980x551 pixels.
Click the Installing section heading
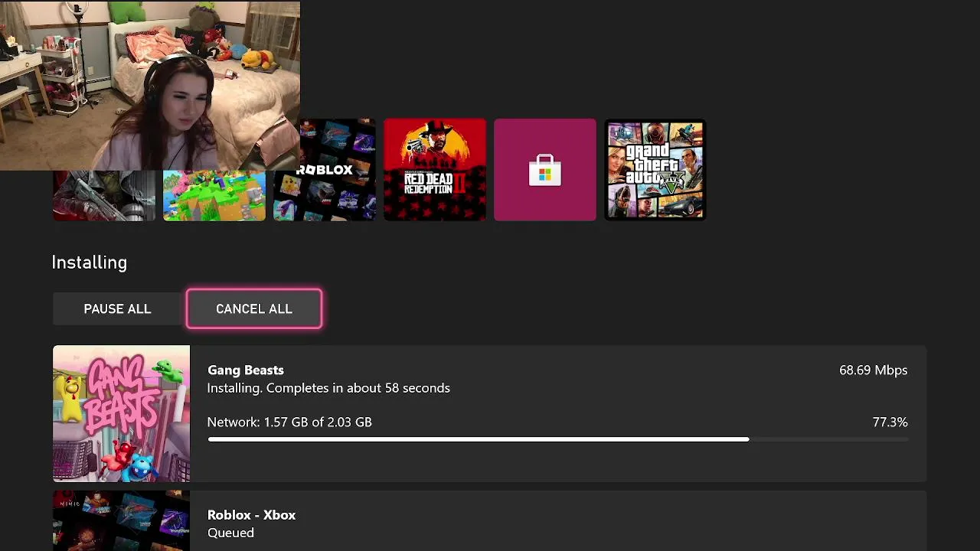(x=89, y=262)
